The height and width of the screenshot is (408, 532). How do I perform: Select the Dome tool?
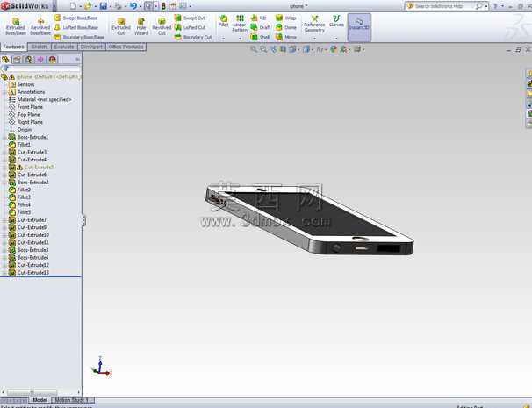click(x=286, y=27)
